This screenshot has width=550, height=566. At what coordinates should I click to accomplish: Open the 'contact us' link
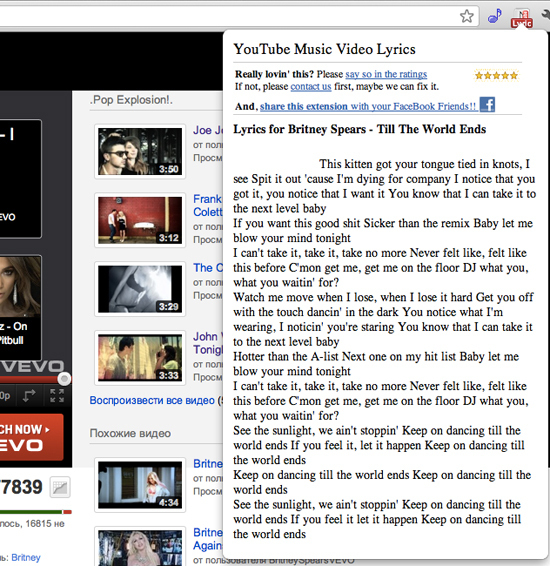click(x=311, y=87)
